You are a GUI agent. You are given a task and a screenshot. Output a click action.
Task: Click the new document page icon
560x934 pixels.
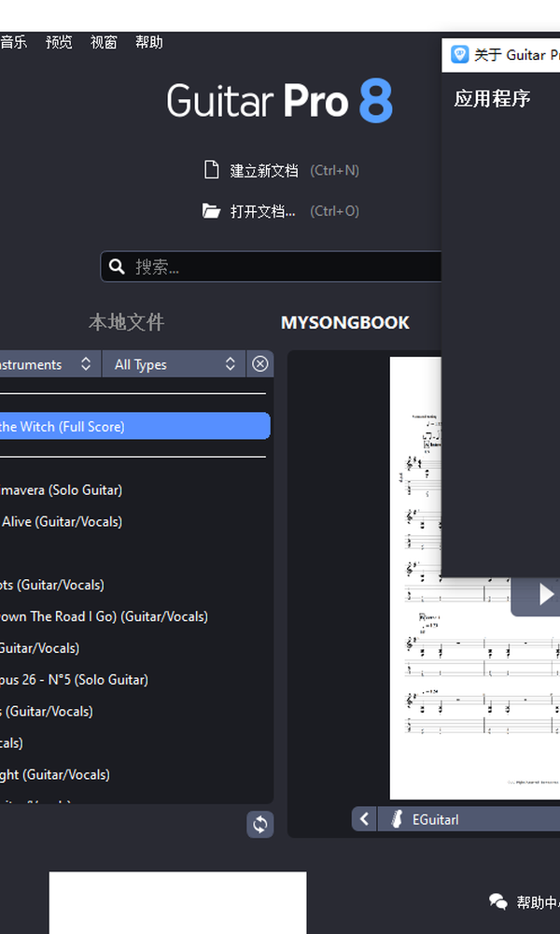tap(211, 170)
